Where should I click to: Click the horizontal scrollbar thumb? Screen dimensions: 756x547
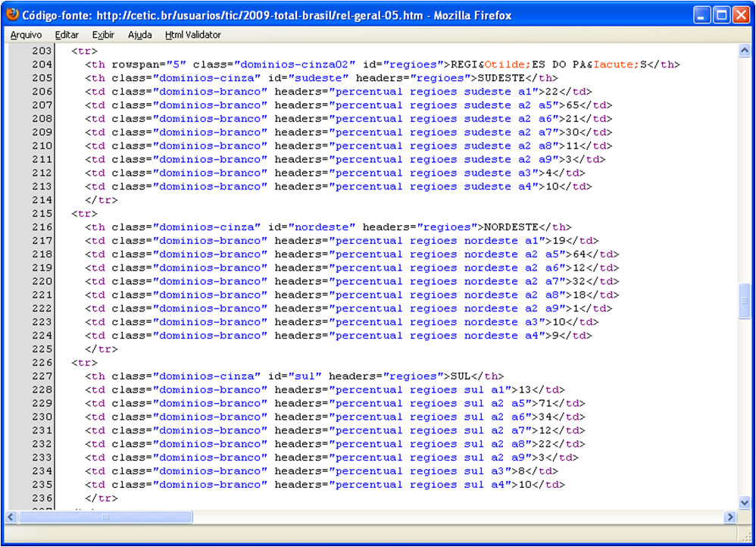105,517
